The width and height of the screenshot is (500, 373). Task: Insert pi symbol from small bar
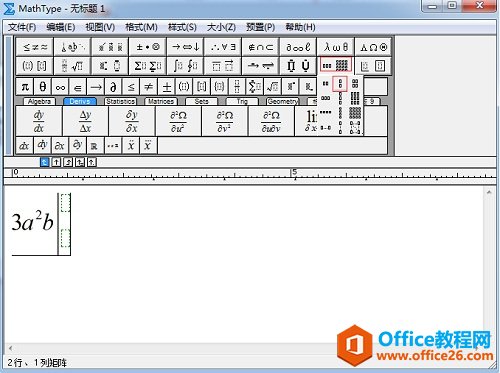click(x=25, y=87)
